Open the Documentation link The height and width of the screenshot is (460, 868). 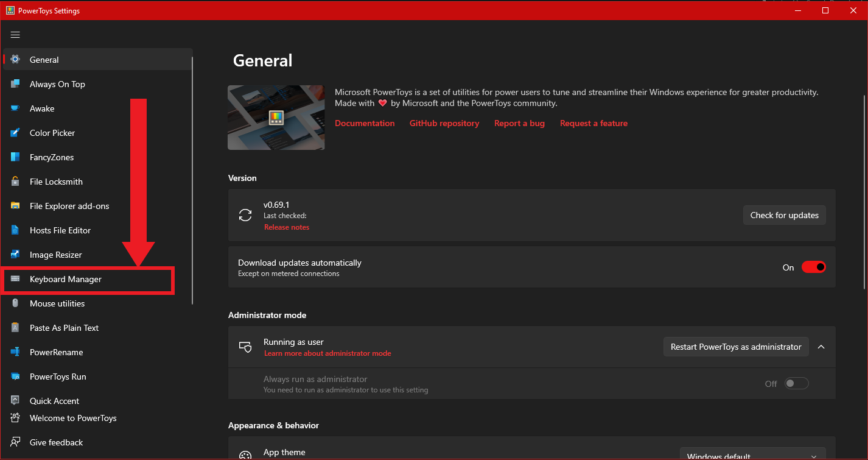click(365, 123)
